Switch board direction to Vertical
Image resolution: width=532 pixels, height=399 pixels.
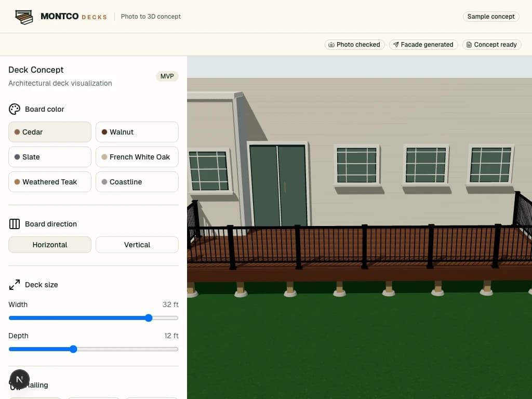coord(137,245)
